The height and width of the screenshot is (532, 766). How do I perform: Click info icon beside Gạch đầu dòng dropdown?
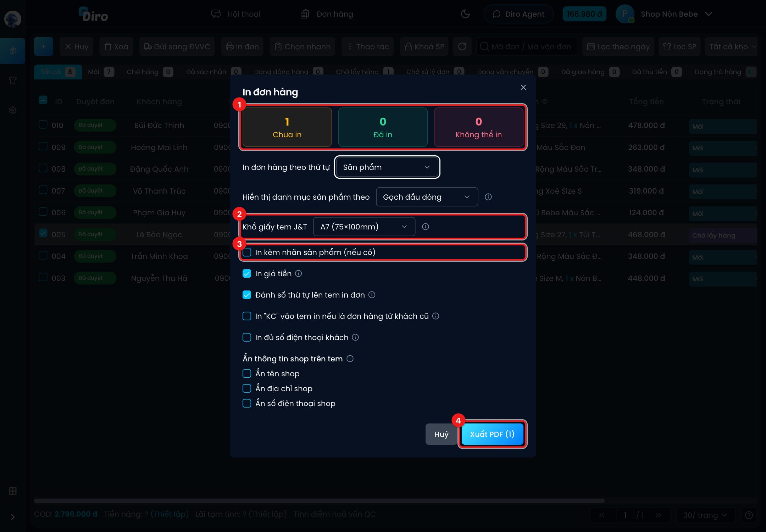pyautogui.click(x=488, y=197)
